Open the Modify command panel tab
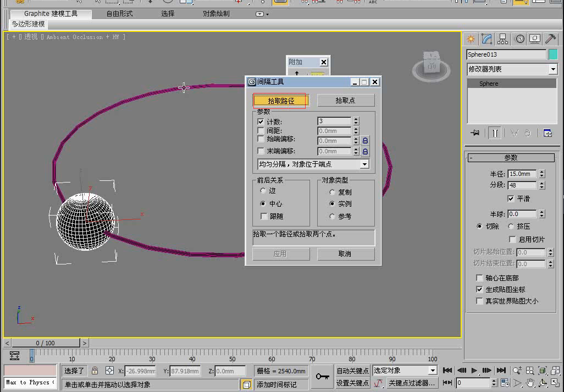 [x=486, y=39]
